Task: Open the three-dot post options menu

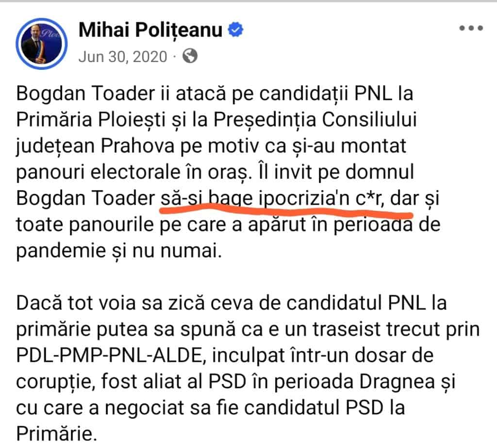Action: (470, 28)
